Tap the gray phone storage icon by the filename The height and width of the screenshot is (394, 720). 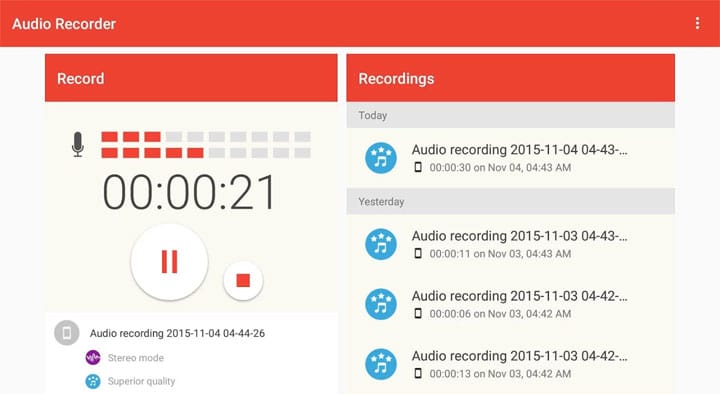click(67, 333)
